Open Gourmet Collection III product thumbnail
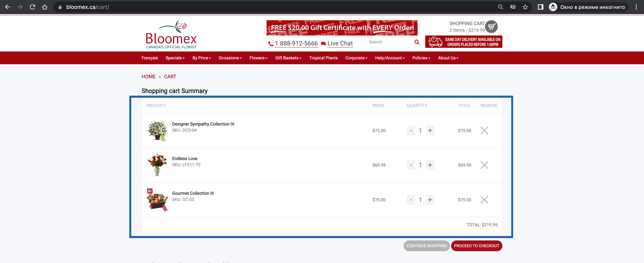 pos(157,200)
